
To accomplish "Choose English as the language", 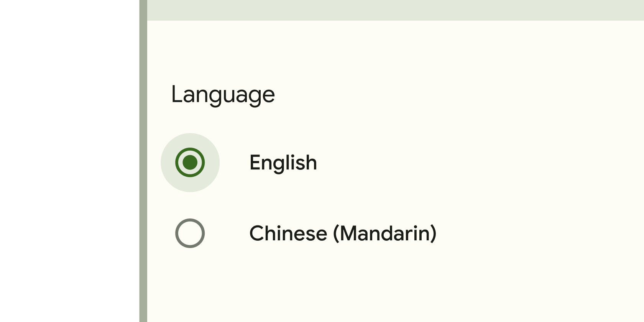I will (x=190, y=163).
